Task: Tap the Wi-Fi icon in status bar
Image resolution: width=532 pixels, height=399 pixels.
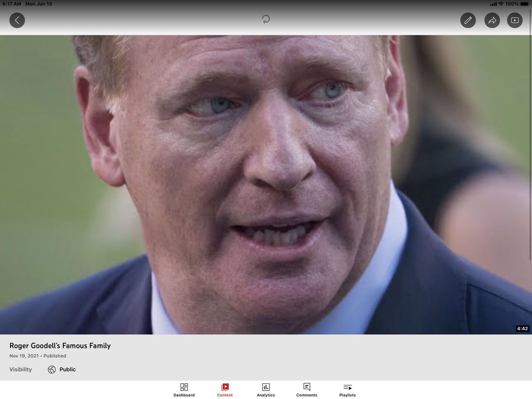Action: tap(501, 4)
